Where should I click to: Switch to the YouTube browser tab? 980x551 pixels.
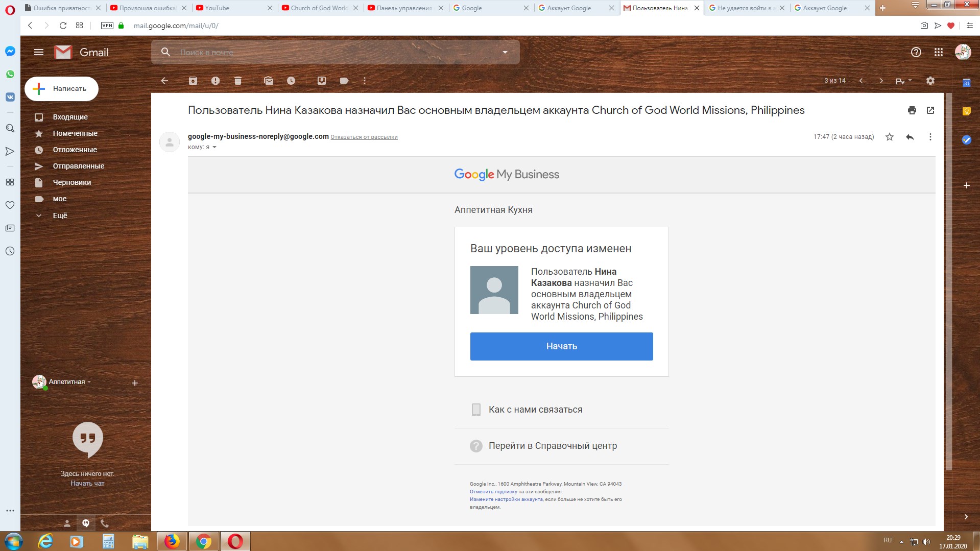pyautogui.click(x=235, y=8)
